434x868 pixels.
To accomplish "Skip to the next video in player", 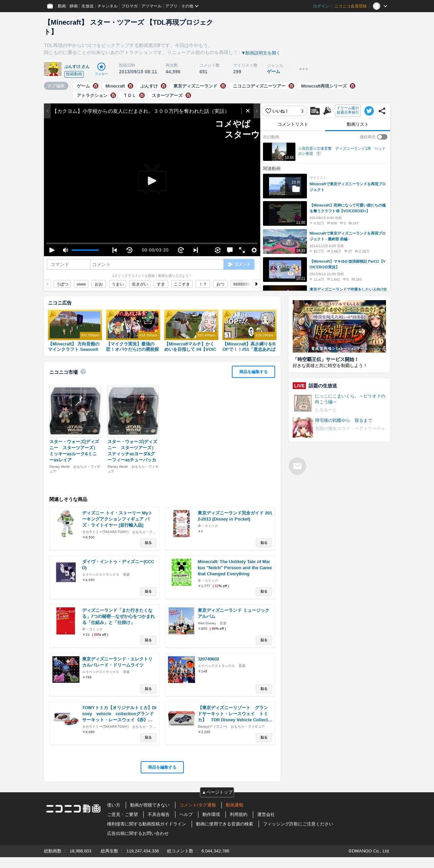I will [x=196, y=250].
